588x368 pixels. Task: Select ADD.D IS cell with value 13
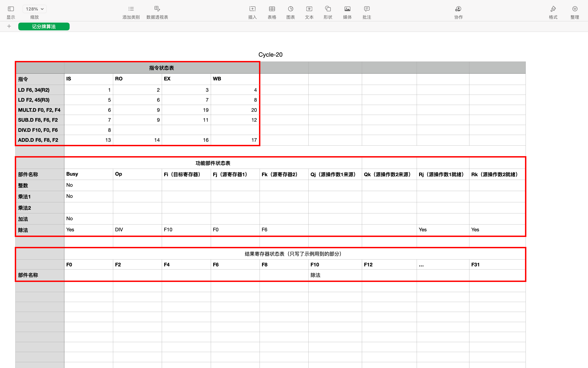pyautogui.click(x=89, y=140)
